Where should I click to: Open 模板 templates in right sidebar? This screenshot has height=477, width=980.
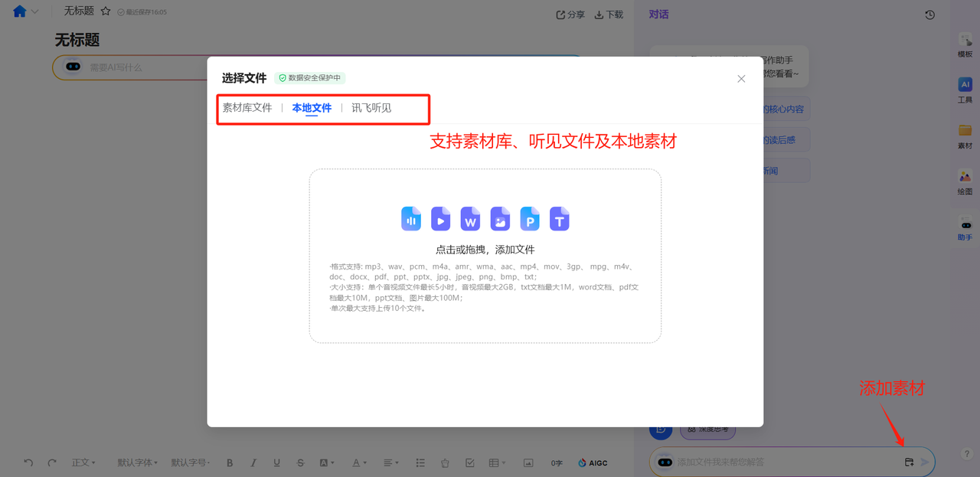coord(965,45)
